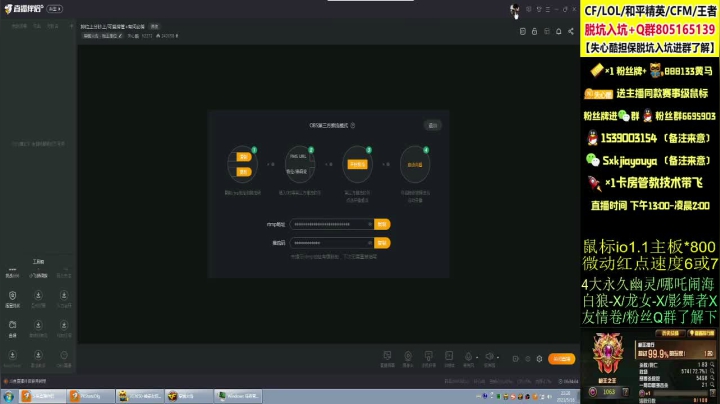This screenshot has height=404, width=720.
Task: Open the bell notifications icon near the top right
Action: click(558, 31)
